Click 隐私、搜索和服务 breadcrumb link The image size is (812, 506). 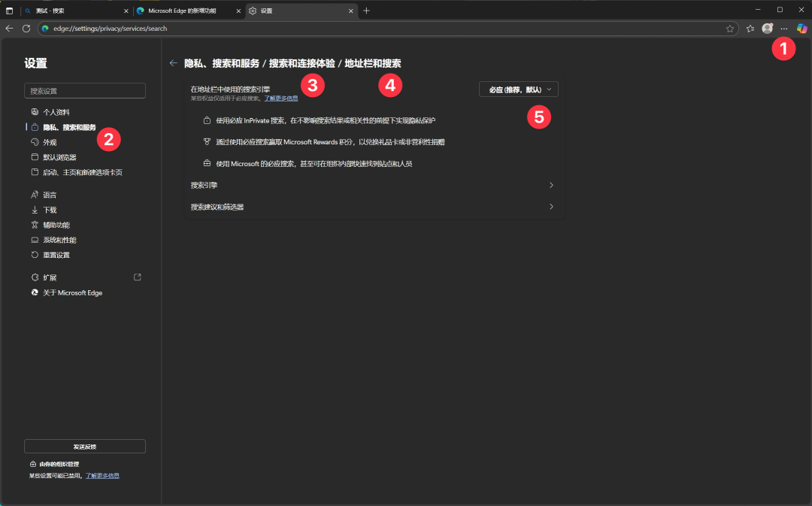(222, 63)
